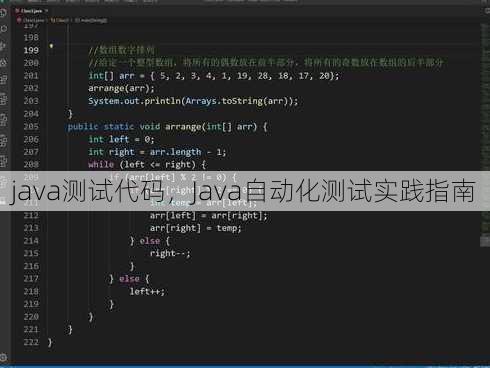490x368 pixels.
Task: Click line number 216 in the gutter
Action: (x=31, y=266)
